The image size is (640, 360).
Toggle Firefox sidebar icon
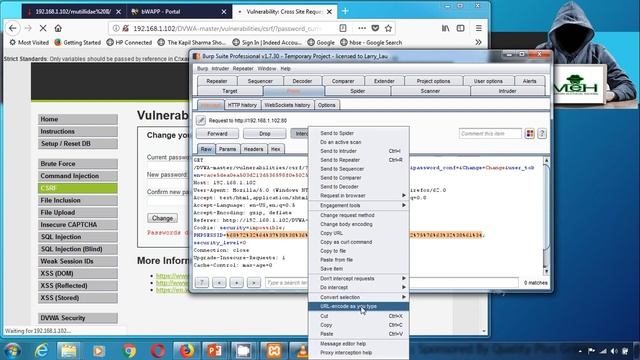point(460,28)
